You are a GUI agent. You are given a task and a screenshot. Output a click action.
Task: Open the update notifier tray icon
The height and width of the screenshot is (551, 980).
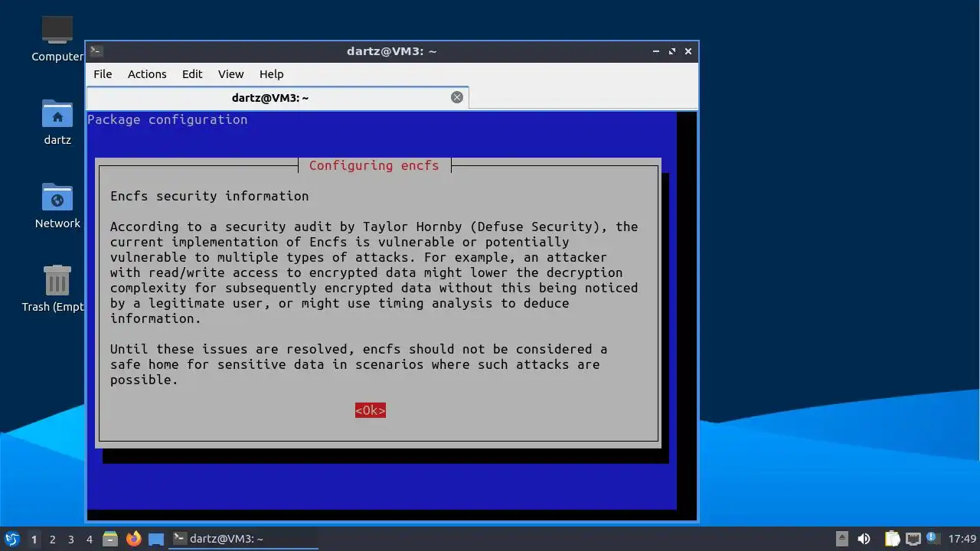[932, 538]
